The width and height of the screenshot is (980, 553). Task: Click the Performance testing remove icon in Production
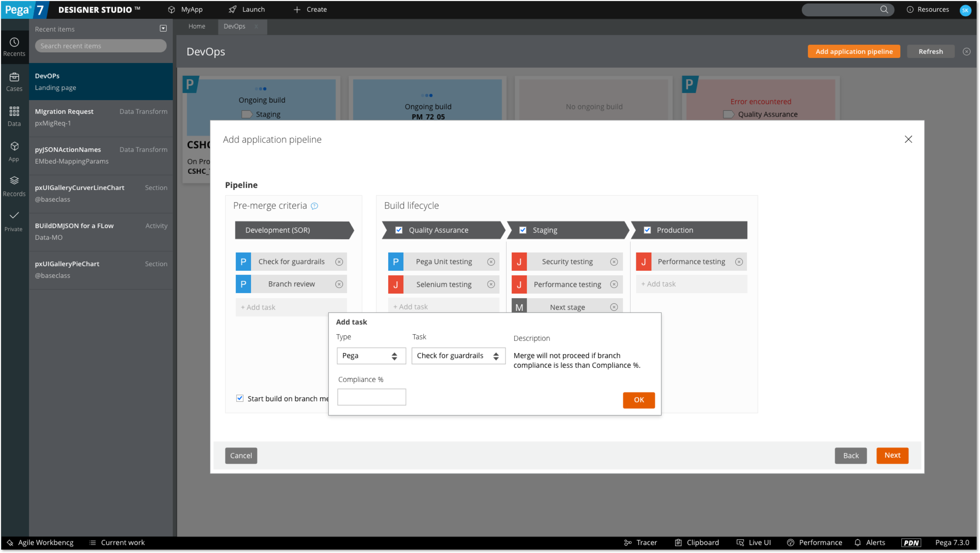(x=739, y=261)
